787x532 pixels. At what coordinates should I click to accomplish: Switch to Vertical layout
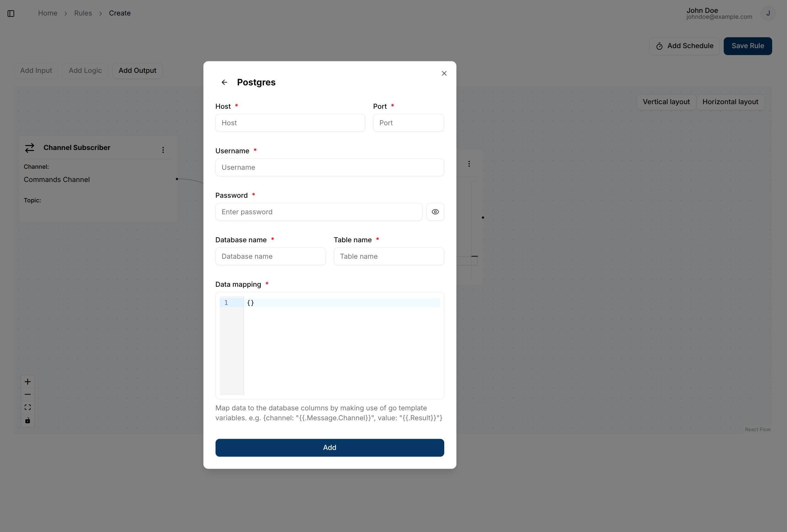pyautogui.click(x=666, y=102)
